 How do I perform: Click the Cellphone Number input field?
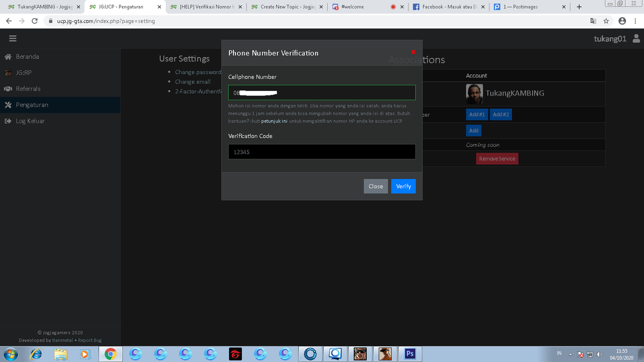[322, 93]
